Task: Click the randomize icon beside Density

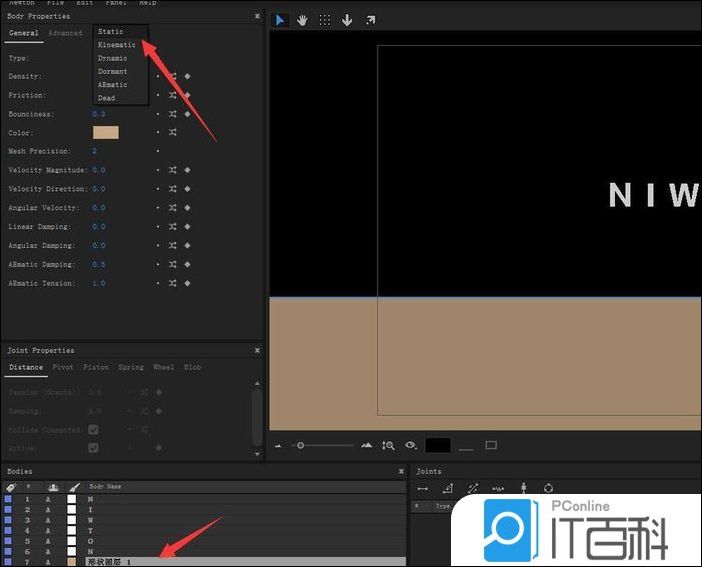Action: pyautogui.click(x=173, y=76)
